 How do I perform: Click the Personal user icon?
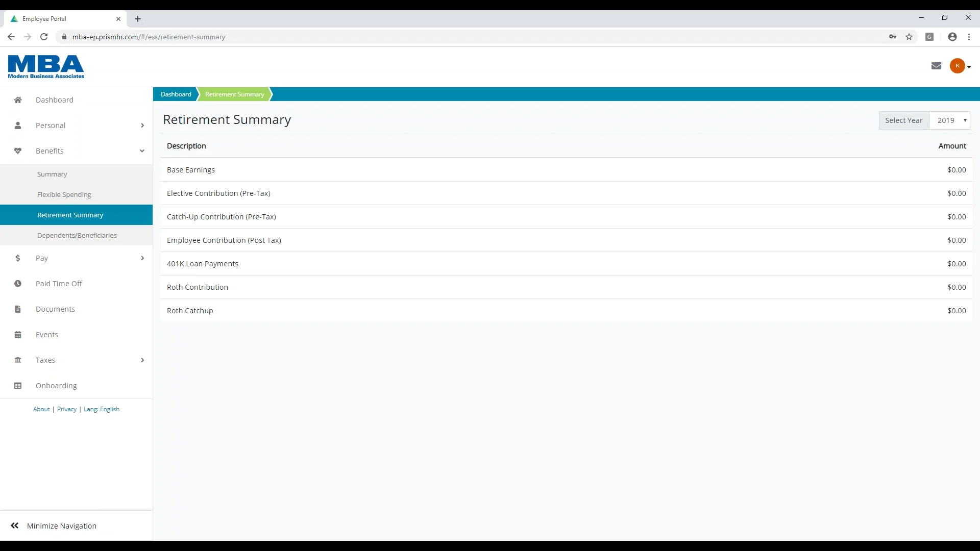(x=18, y=125)
